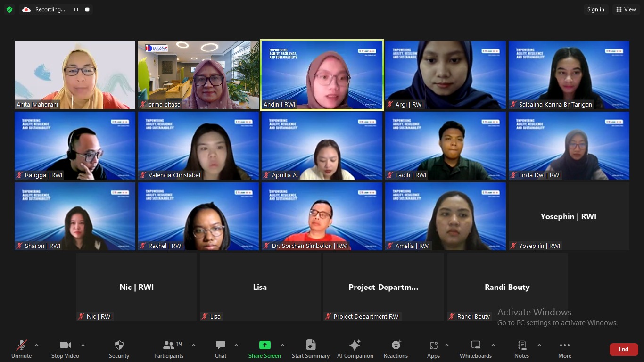This screenshot has height=362, width=644.
Task: Open the Chat panel
Action: point(220,349)
